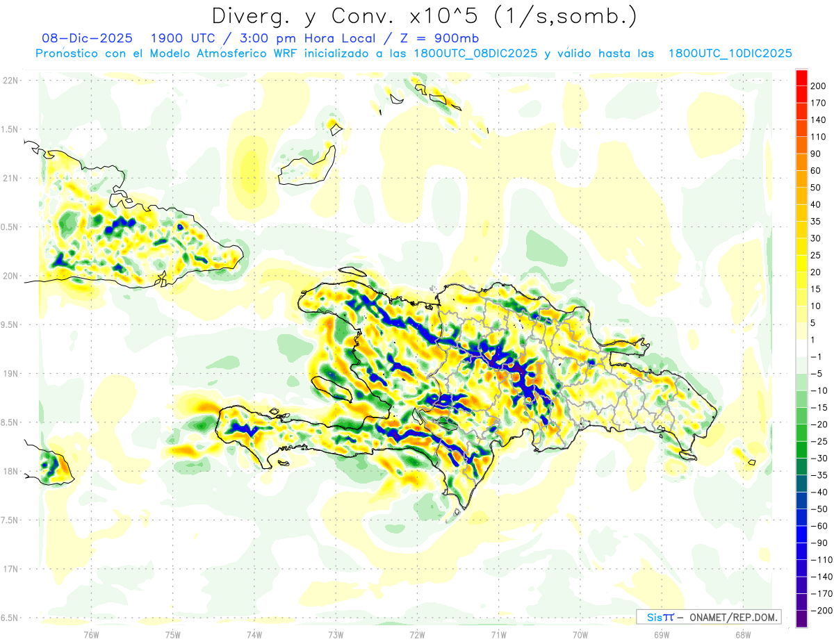Image resolution: width=834 pixels, height=644 pixels.
Task: Click the '0.5N' latitude label
Action: pyautogui.click(x=10, y=226)
